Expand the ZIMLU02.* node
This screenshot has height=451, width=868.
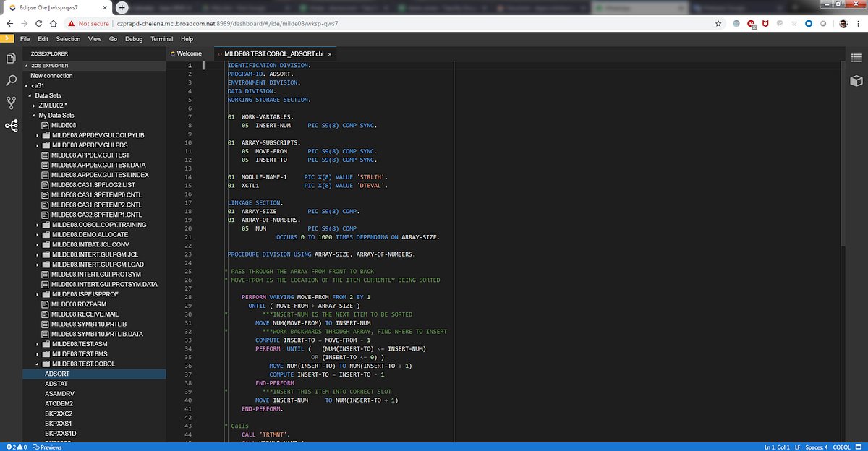pos(33,106)
